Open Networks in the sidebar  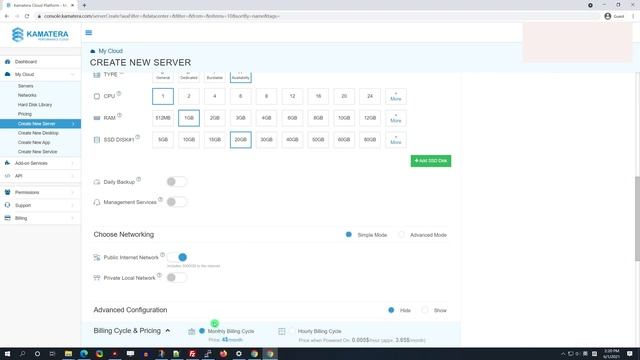click(x=27, y=95)
